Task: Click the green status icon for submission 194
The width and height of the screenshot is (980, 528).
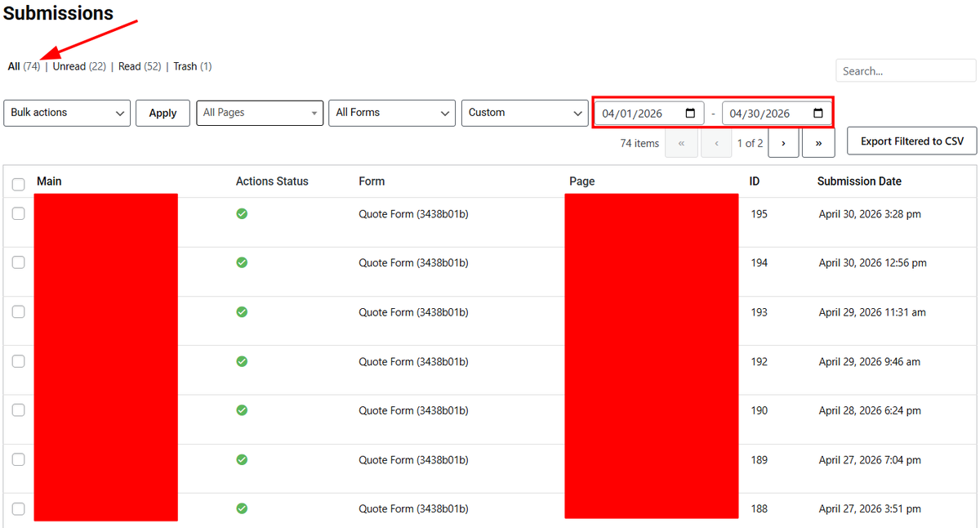Action: tap(242, 262)
